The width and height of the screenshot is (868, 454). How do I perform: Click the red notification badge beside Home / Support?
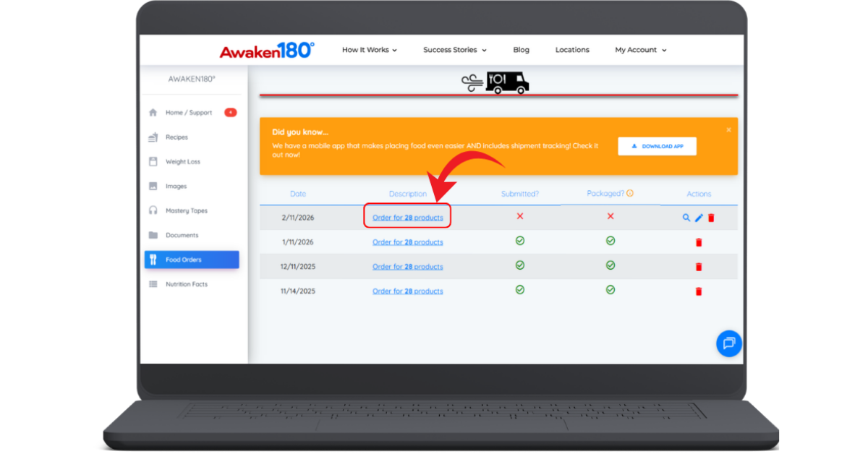[230, 113]
